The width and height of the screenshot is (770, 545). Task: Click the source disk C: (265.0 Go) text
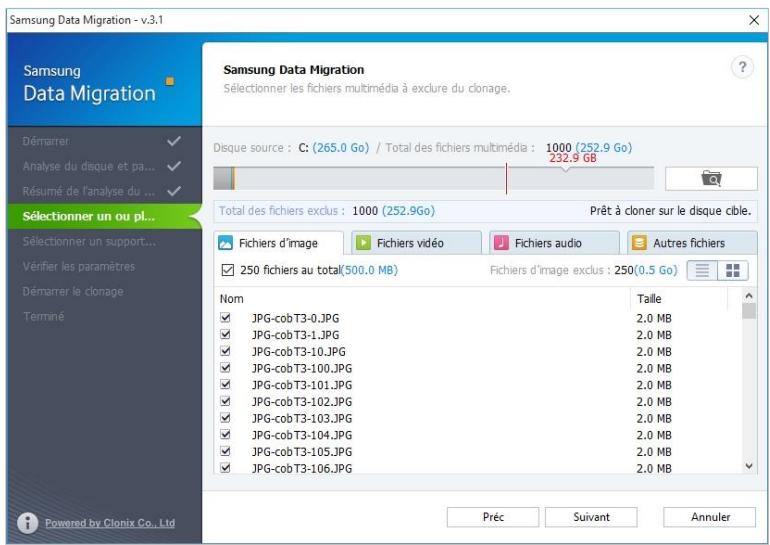(x=333, y=148)
